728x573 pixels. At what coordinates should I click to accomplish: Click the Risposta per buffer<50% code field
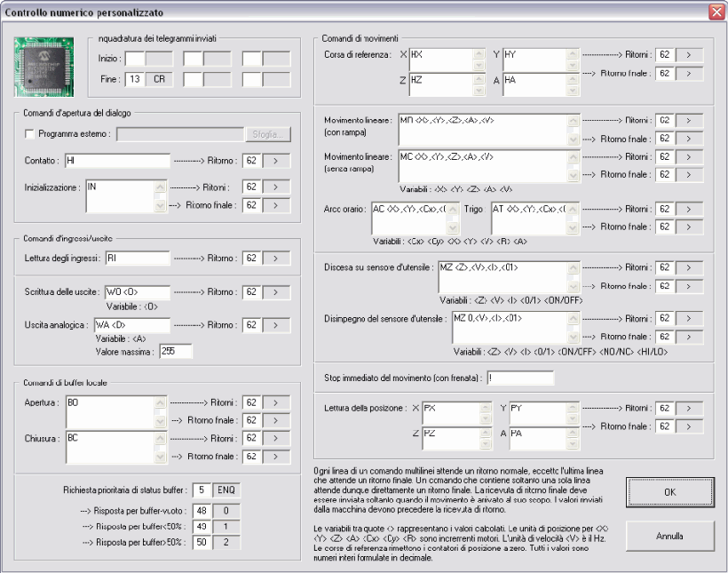(202, 527)
